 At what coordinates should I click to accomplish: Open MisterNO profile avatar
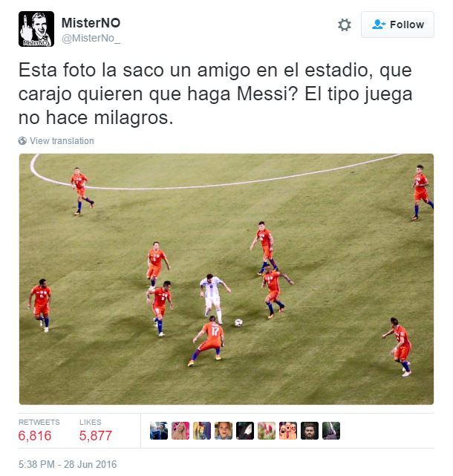pyautogui.click(x=36, y=29)
